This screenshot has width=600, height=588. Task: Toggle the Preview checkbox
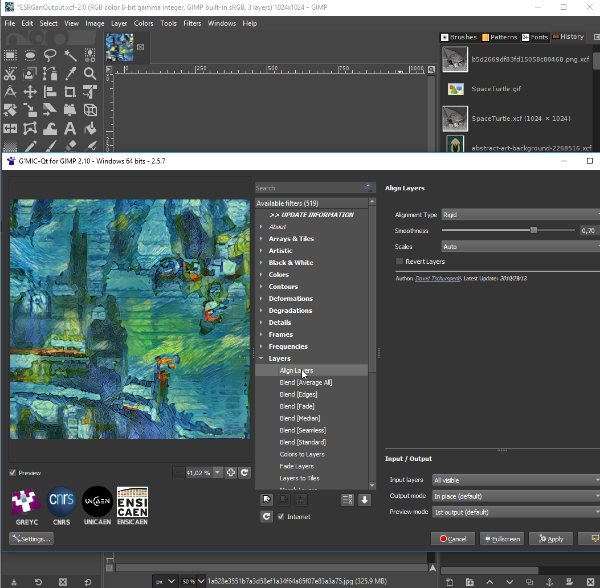[13, 473]
